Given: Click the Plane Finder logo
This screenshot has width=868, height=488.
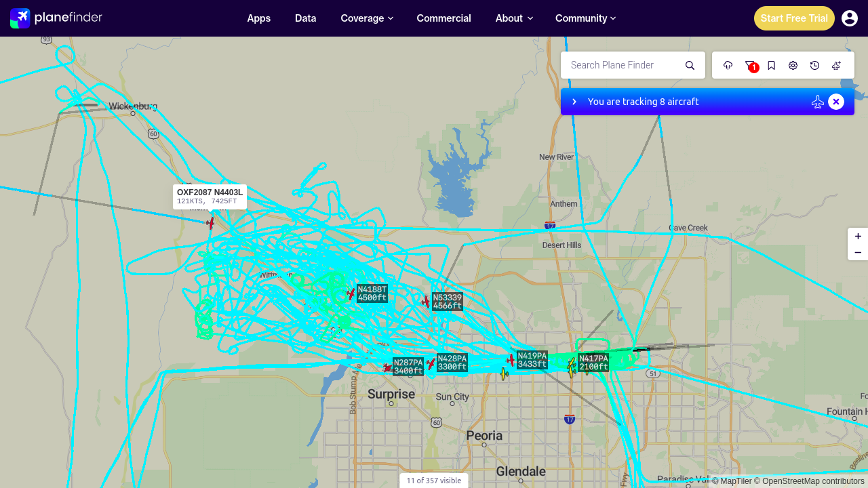Looking at the screenshot, I should [x=56, y=18].
